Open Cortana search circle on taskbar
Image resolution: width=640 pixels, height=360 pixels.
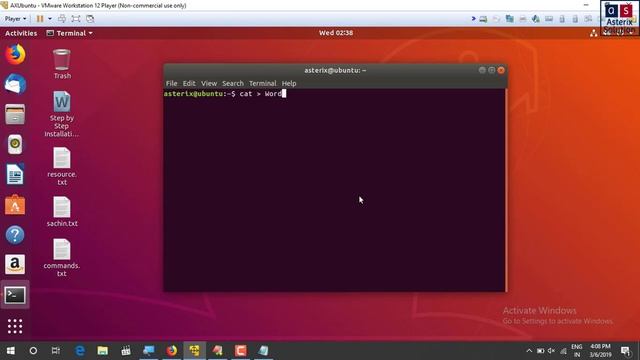click(33, 351)
